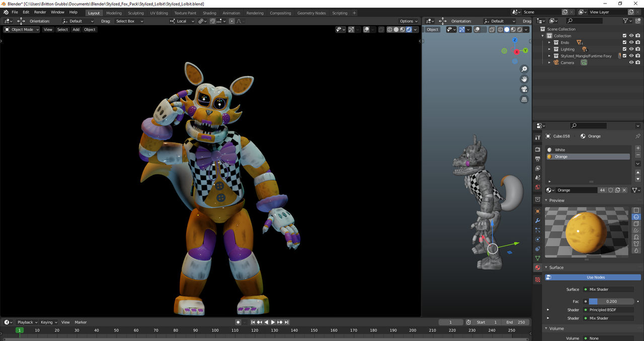Open the viewport Add menu
This screenshot has width=644, height=341.
click(76, 29)
